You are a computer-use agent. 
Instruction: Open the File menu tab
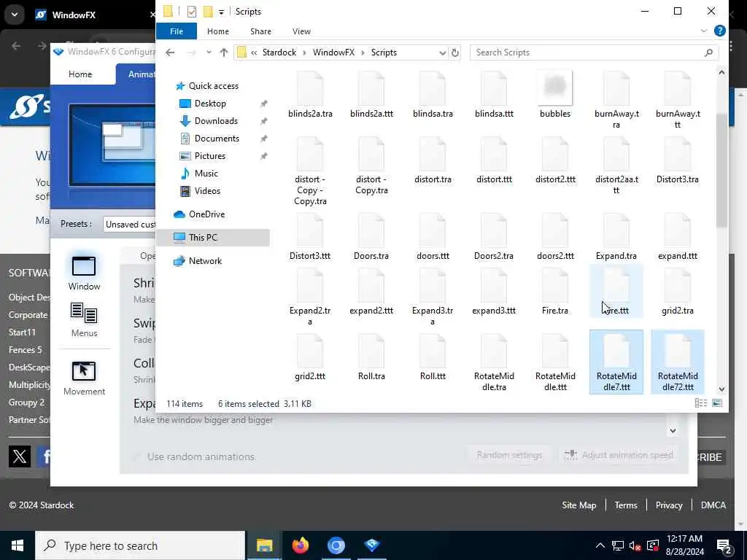pos(177,31)
